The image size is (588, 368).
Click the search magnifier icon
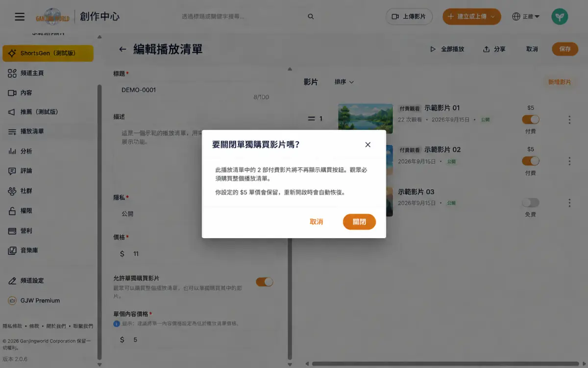click(311, 17)
